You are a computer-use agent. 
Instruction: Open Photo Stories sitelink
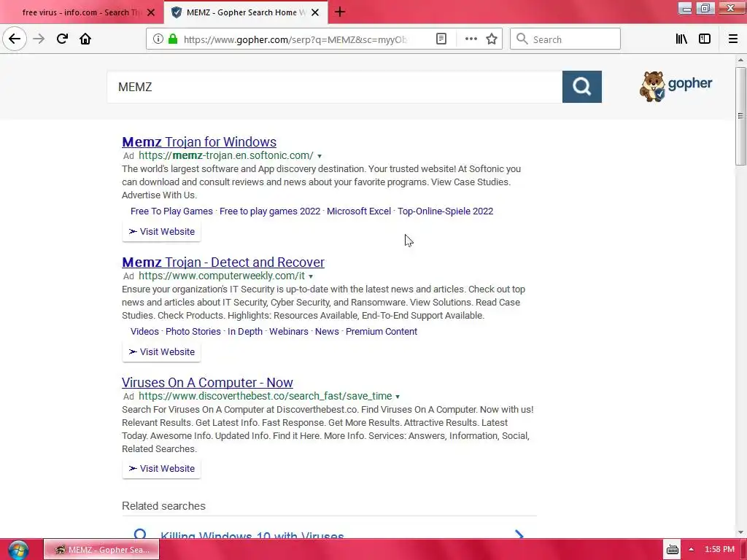(x=193, y=332)
